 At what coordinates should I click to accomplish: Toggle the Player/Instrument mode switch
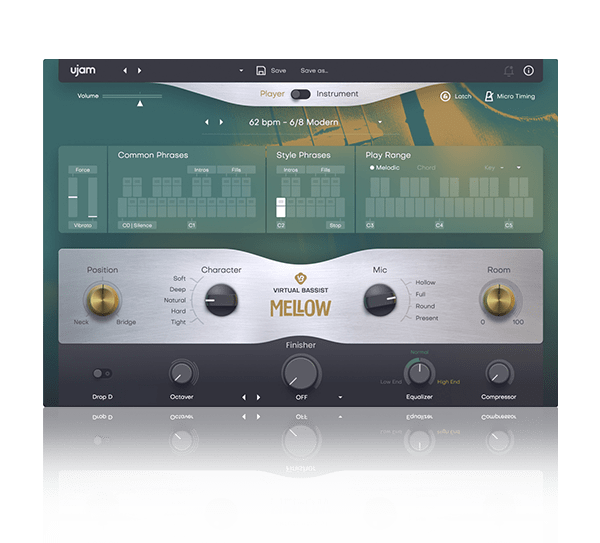point(300,94)
